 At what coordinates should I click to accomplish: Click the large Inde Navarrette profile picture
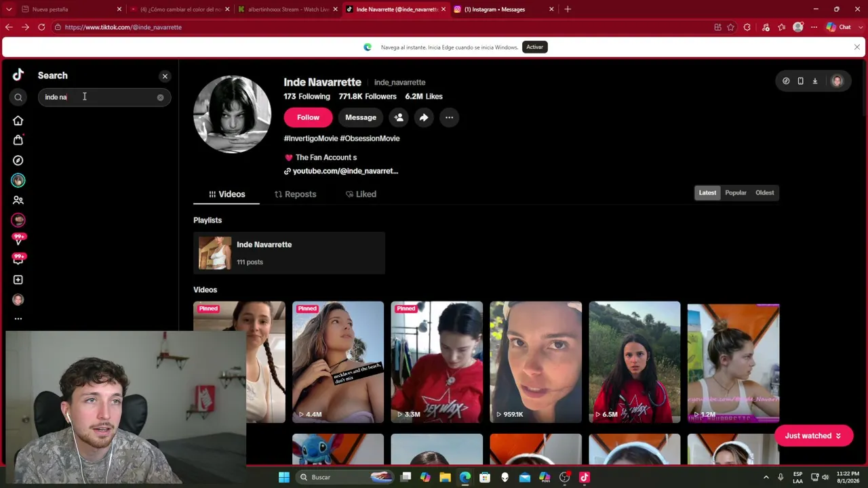pyautogui.click(x=232, y=114)
